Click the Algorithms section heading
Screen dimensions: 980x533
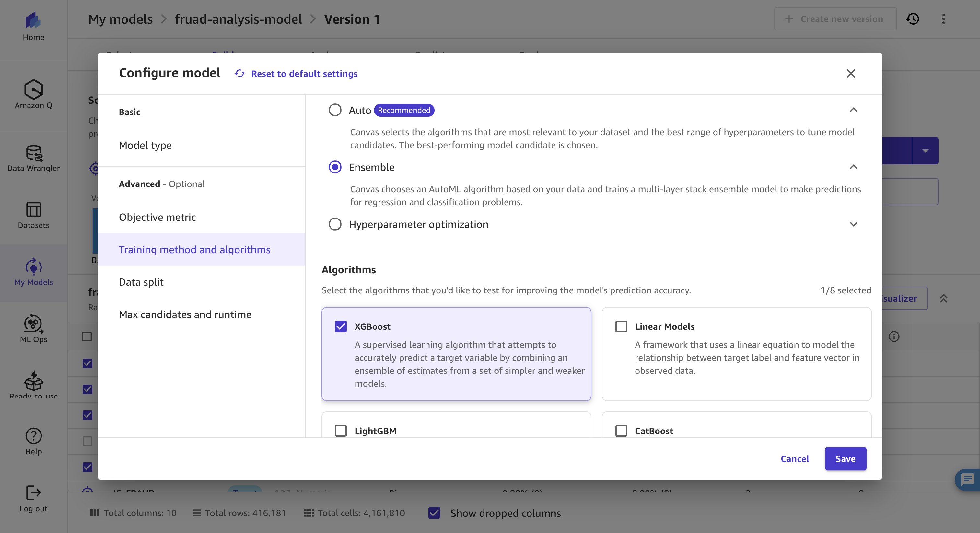point(348,269)
